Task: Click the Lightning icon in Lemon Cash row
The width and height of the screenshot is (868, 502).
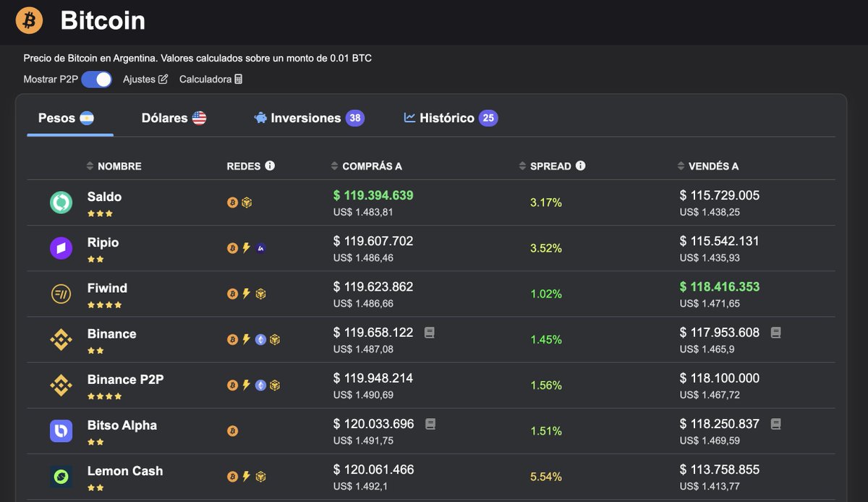Action: (x=246, y=476)
